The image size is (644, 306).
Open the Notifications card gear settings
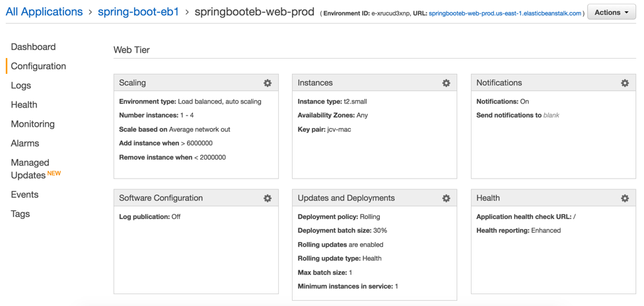(625, 83)
